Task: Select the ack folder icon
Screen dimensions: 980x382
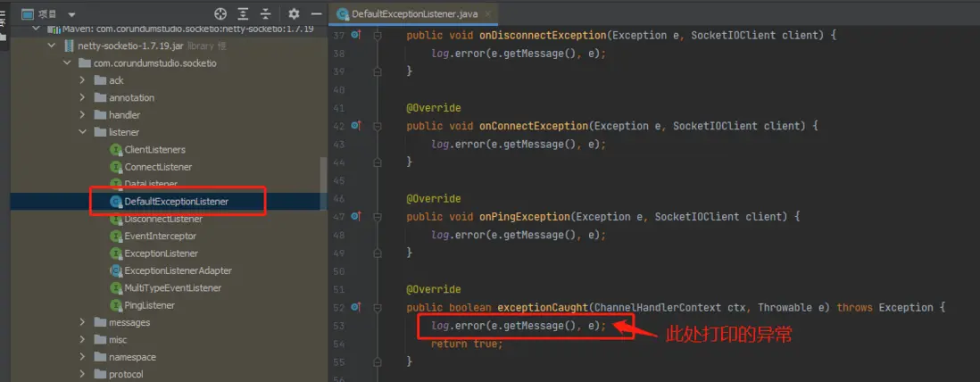Action: coord(100,80)
